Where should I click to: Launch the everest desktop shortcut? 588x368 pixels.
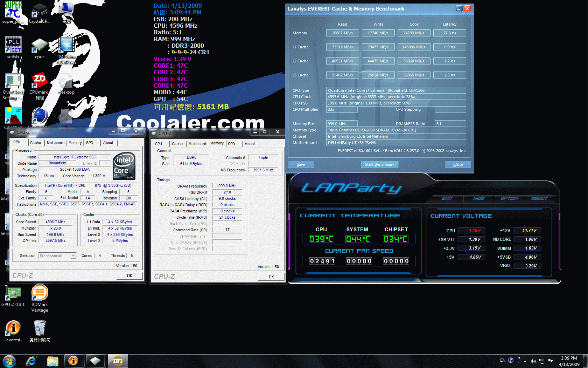pos(13,331)
